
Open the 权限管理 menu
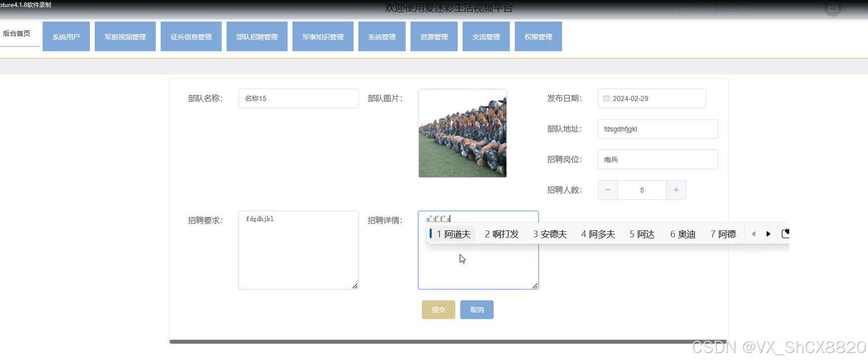538,36
